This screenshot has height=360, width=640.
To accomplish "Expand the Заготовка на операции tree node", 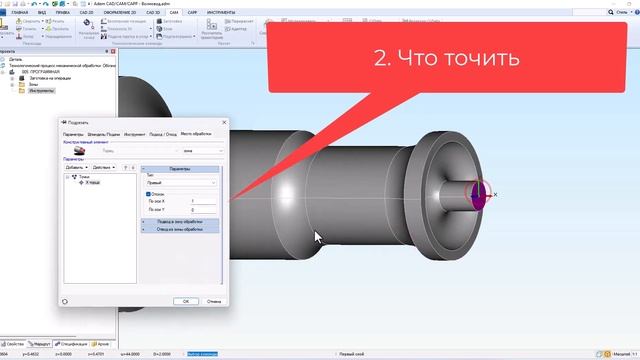I will pyautogui.click(x=12, y=78).
